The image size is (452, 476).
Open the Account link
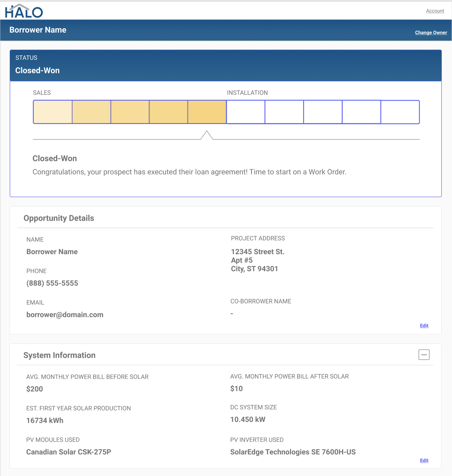pos(435,11)
